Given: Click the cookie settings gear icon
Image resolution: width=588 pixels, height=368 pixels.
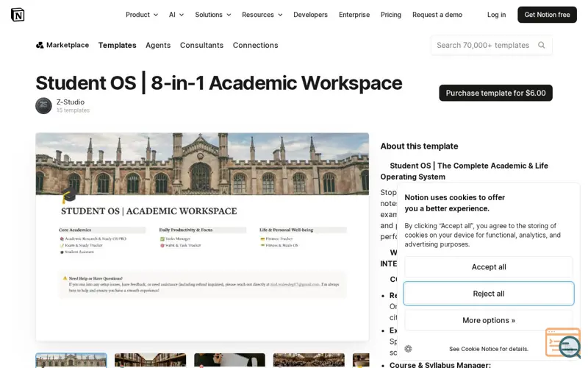Looking at the screenshot, I should pyautogui.click(x=409, y=348).
